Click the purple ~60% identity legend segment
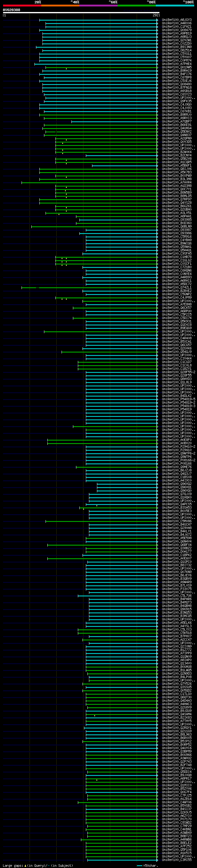Image resolution: width=197 pixels, height=868 pixels. 98,6
